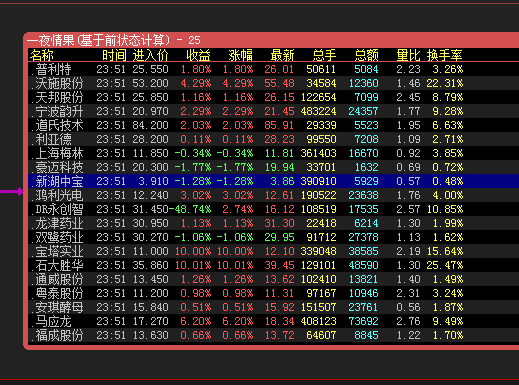This screenshot has width=519, height=385.
Task: Click the 名称 column header
Action: (x=42, y=55)
